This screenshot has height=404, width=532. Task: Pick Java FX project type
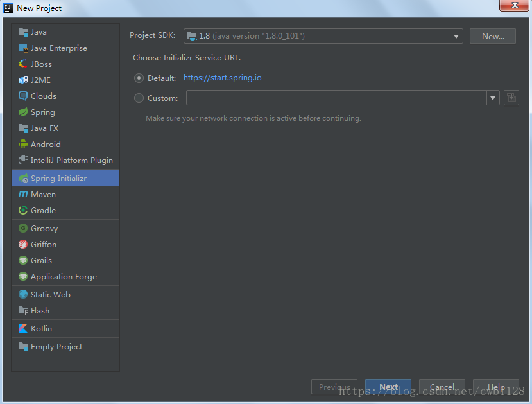click(x=65, y=128)
